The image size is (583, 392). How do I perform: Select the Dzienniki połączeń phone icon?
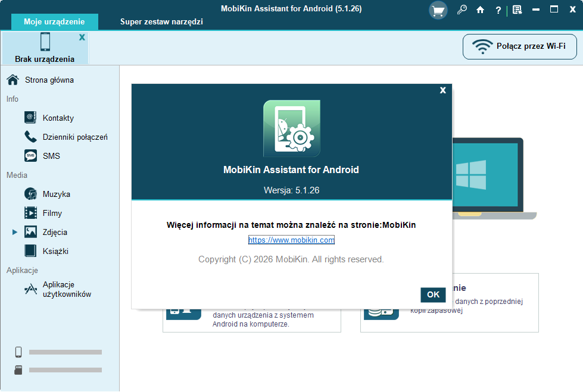click(30, 137)
